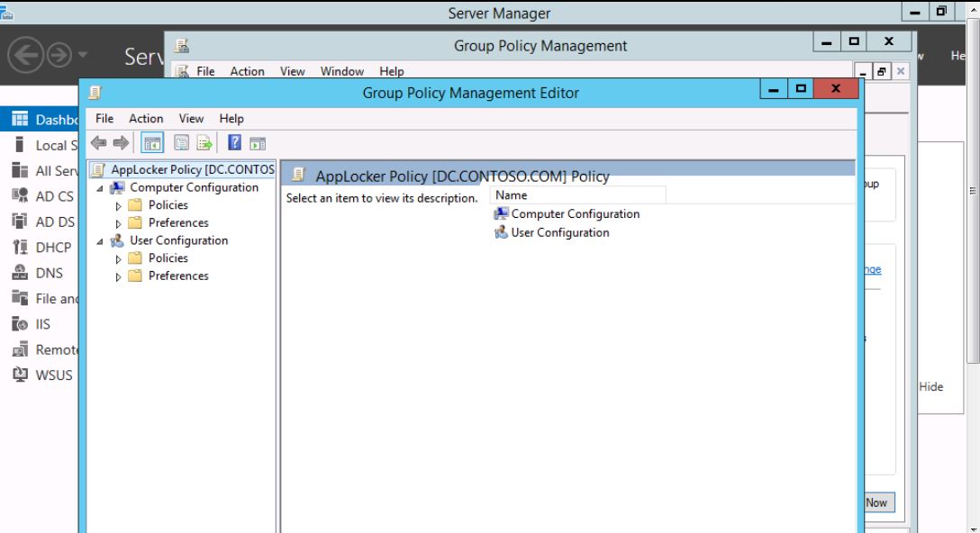Click the Computer Configuration icon in right pane
Screen dimensions: 980x533
point(501,213)
